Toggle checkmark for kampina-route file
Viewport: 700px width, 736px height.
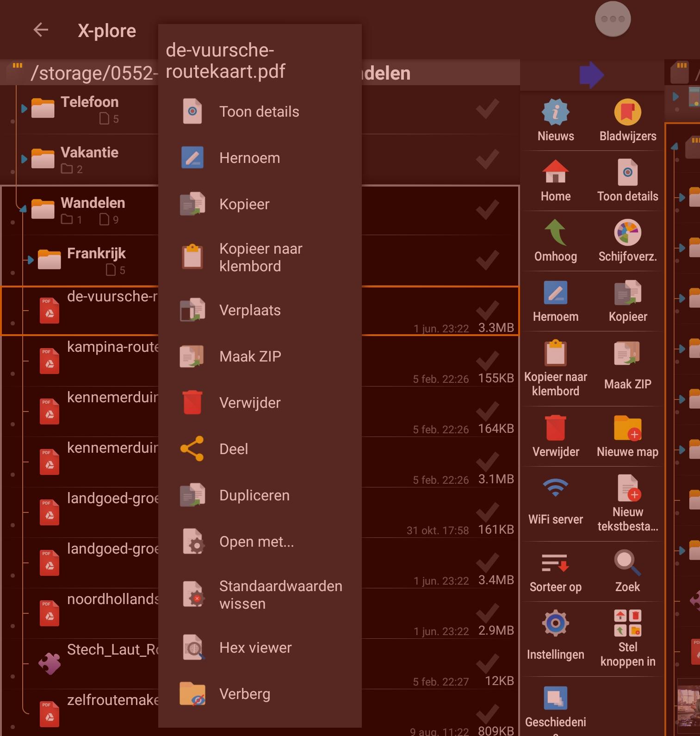pos(488,361)
